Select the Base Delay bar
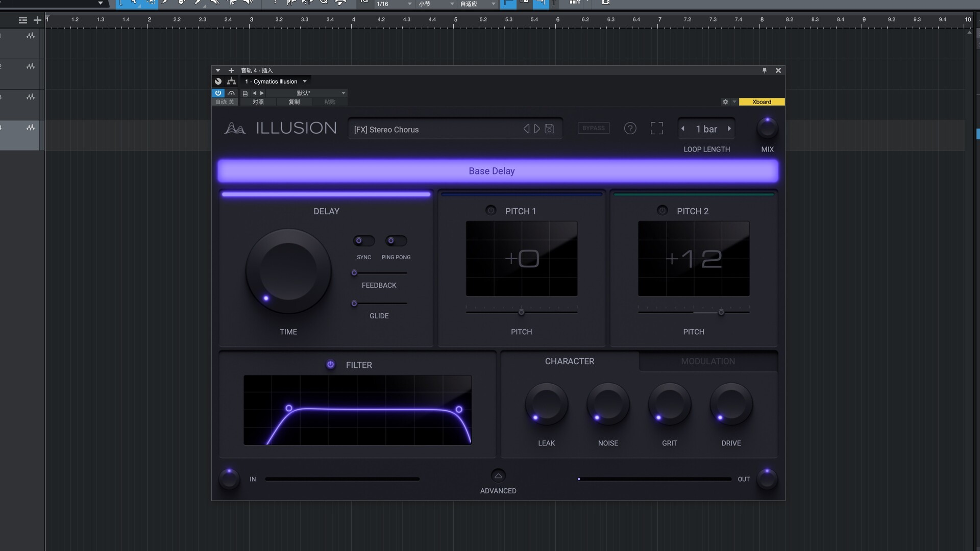The height and width of the screenshot is (551, 980). click(x=498, y=171)
